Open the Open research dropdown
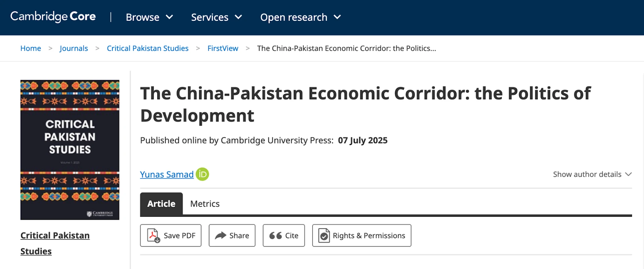This screenshot has height=269, width=644. (x=301, y=17)
